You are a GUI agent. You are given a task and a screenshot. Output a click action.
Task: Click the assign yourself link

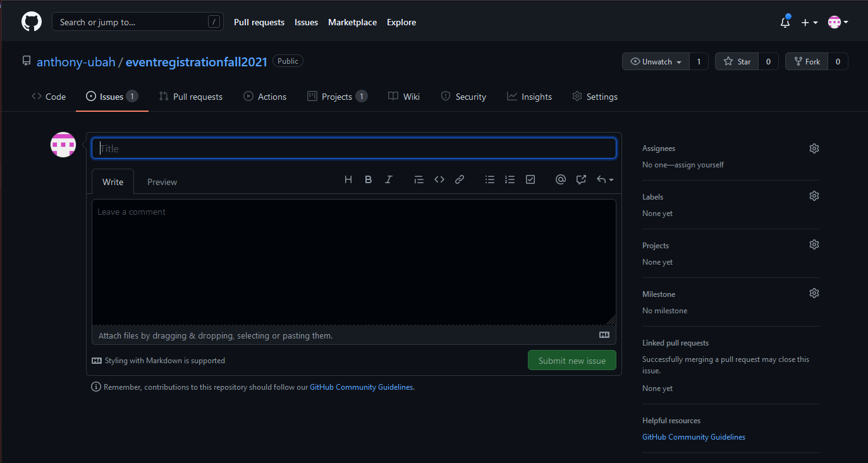tap(700, 165)
